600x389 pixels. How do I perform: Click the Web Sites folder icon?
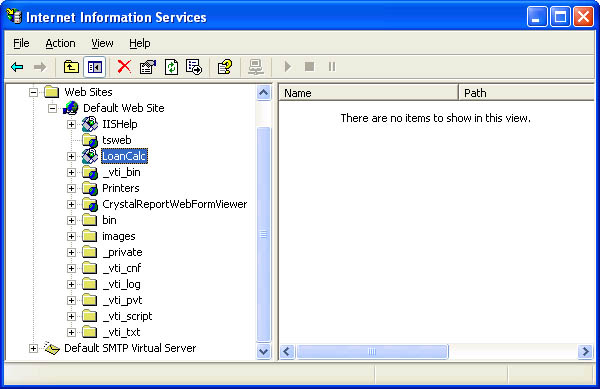pyautogui.click(x=52, y=92)
